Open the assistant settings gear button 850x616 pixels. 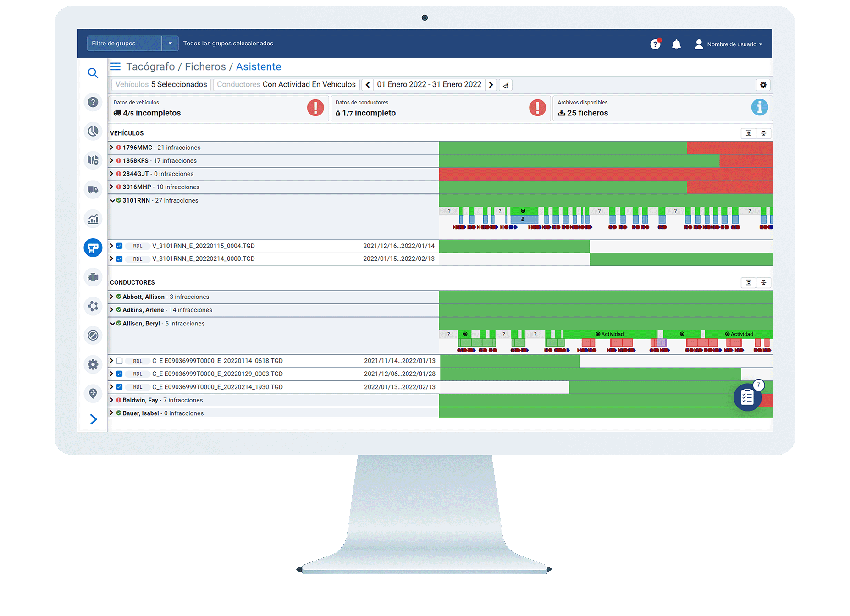763,85
